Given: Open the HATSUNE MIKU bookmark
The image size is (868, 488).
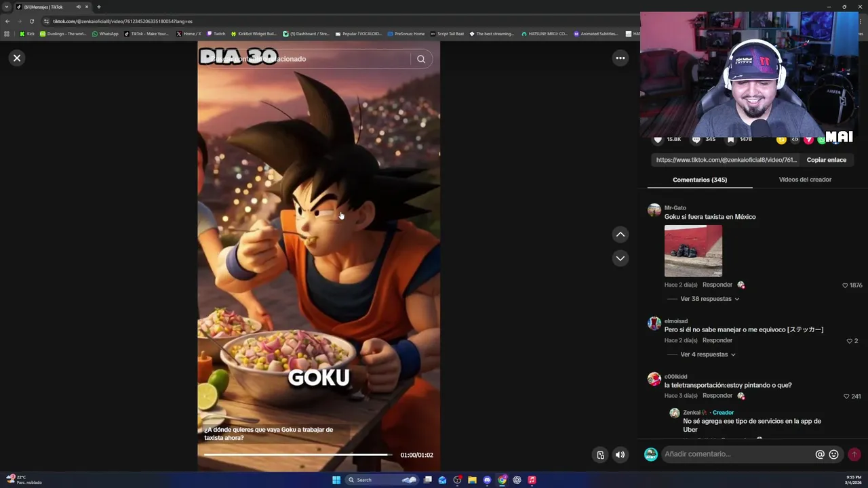Looking at the screenshot, I should pos(545,34).
